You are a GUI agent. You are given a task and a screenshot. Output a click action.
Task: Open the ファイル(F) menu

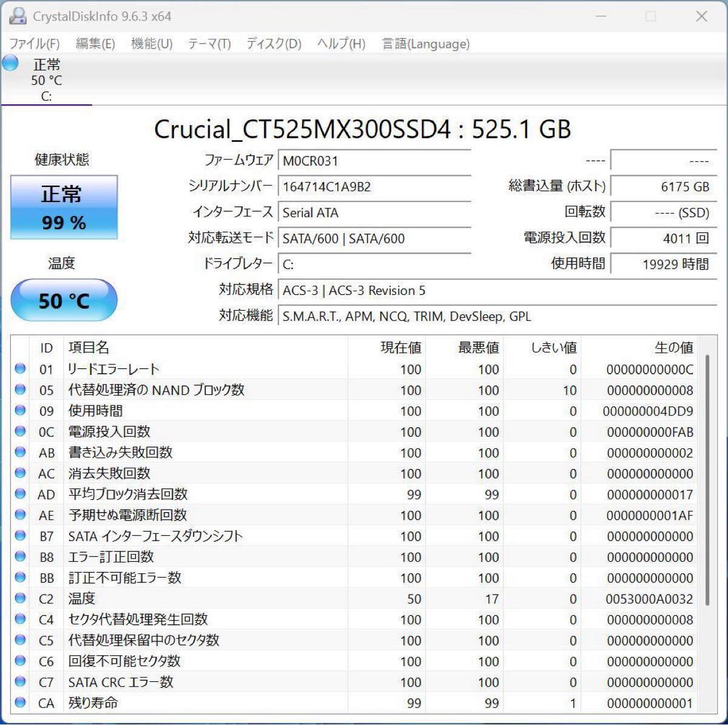[35, 44]
